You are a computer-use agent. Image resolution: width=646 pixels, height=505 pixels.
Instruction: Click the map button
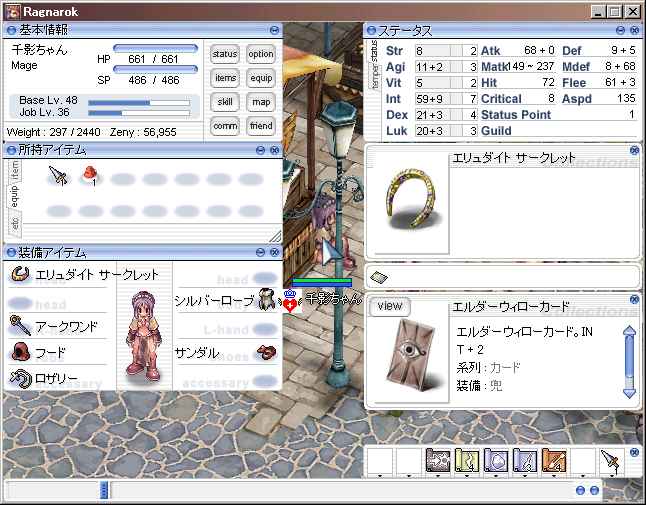[261, 102]
